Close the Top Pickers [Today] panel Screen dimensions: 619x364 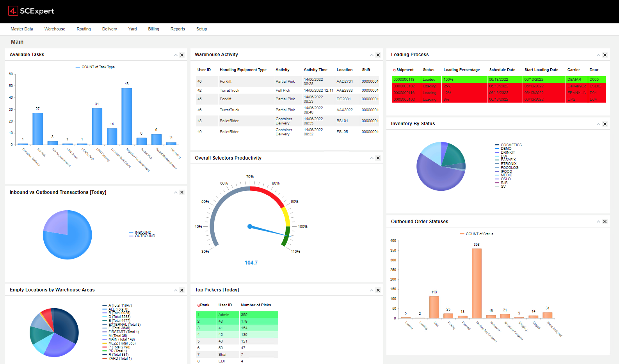coord(378,290)
